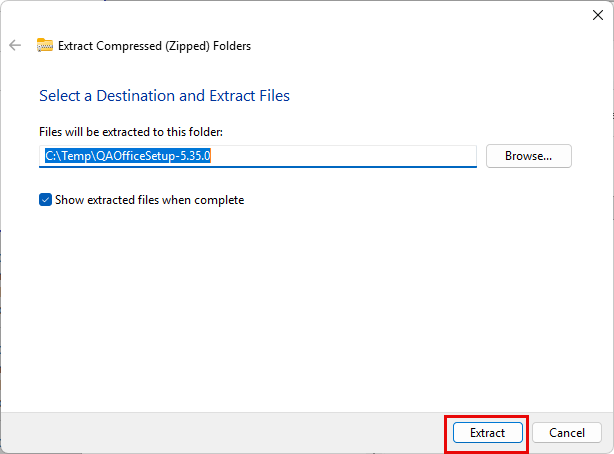Click the back arrow in the wizard header
Viewport: 614px width, 454px height.
tap(15, 45)
